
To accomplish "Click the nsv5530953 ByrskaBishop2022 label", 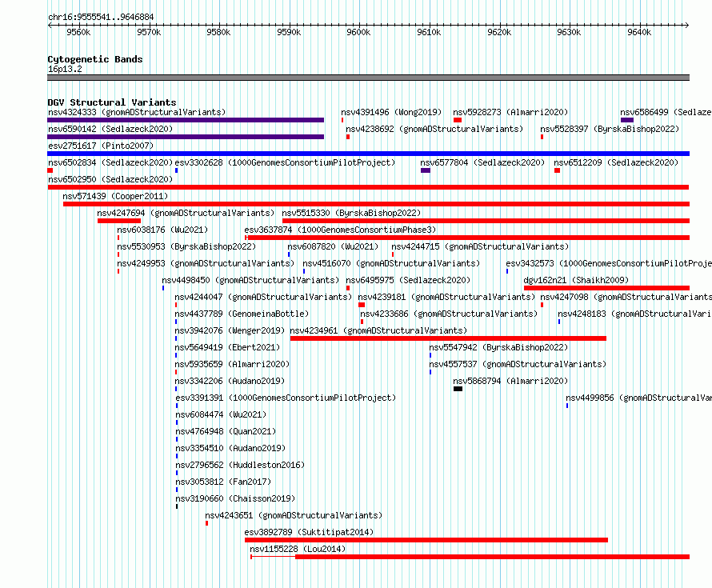I will 186,246.
